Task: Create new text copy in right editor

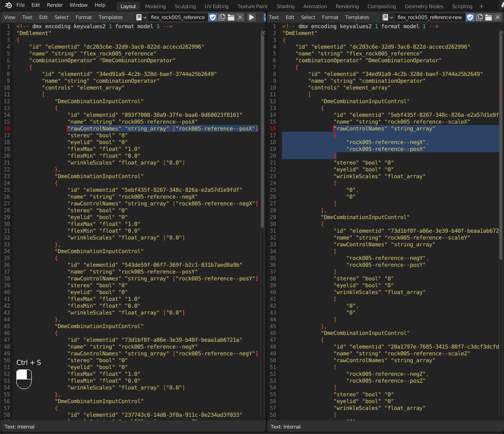Action: [x=479, y=17]
